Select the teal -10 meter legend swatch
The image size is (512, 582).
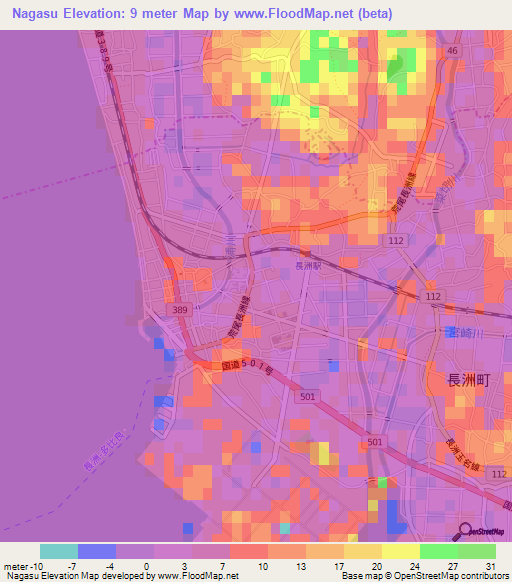coord(59,552)
